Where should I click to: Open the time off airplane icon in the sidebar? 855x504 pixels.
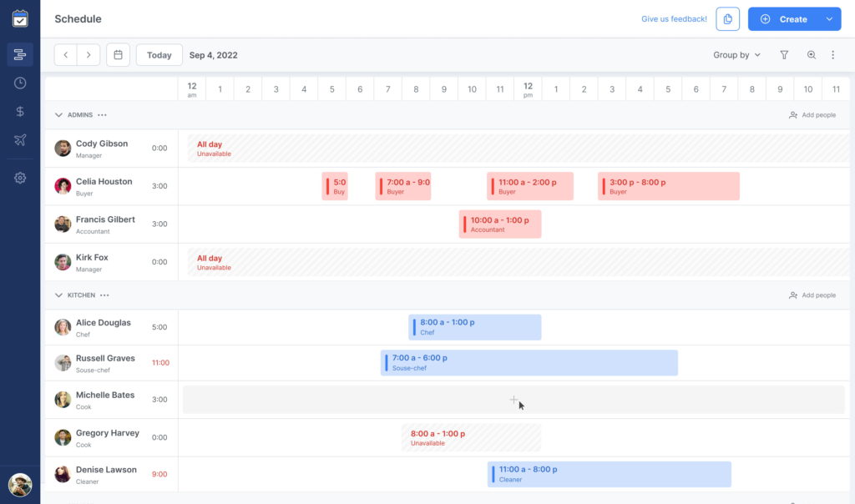(20, 140)
